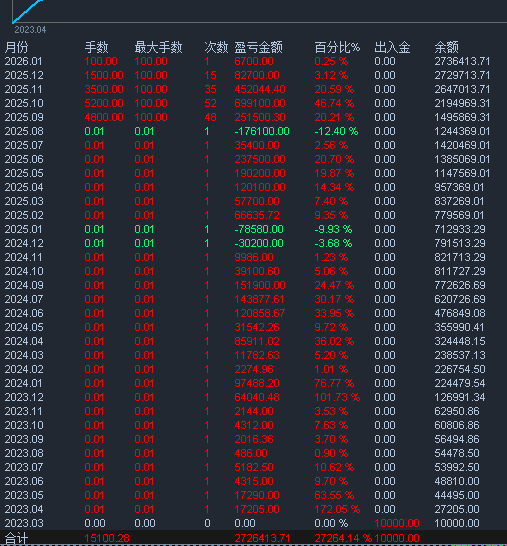Click percentage 36.02 %

tap(334, 341)
